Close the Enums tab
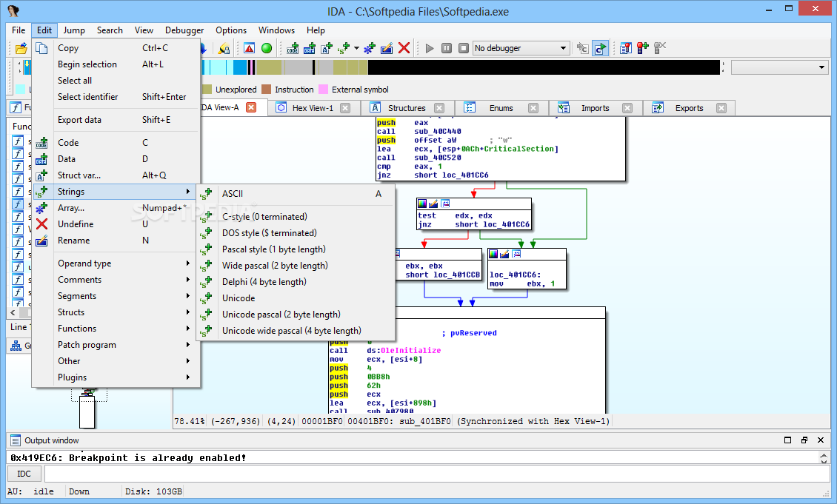This screenshot has width=837, height=504. click(x=533, y=108)
